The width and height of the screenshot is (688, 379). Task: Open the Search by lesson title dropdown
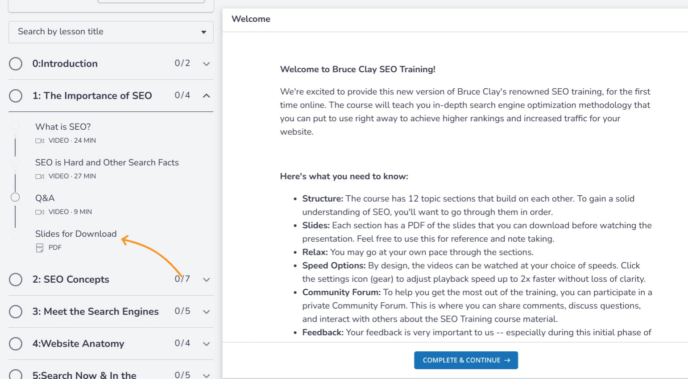111,32
